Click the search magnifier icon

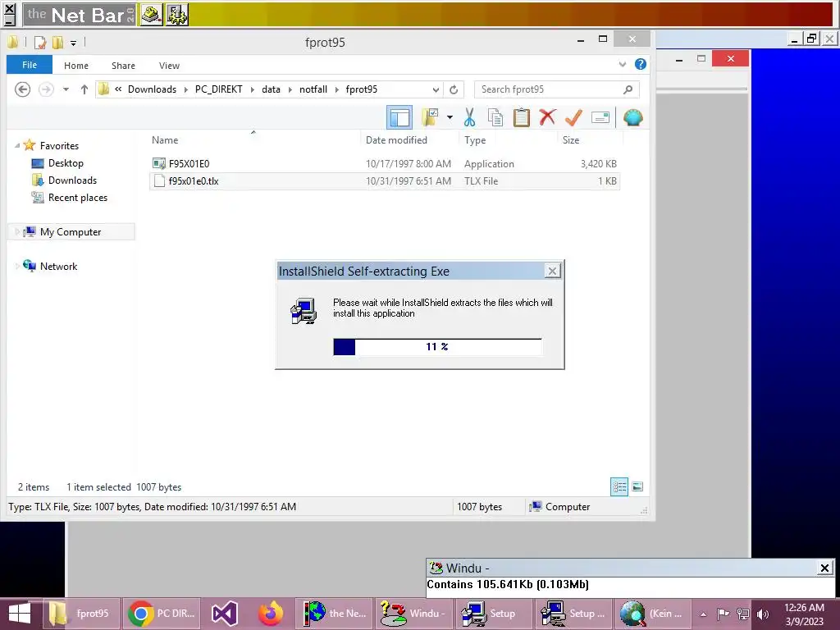pyautogui.click(x=628, y=89)
